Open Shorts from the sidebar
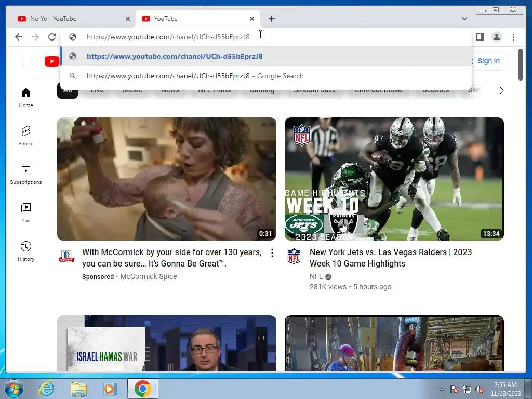 coord(26,136)
